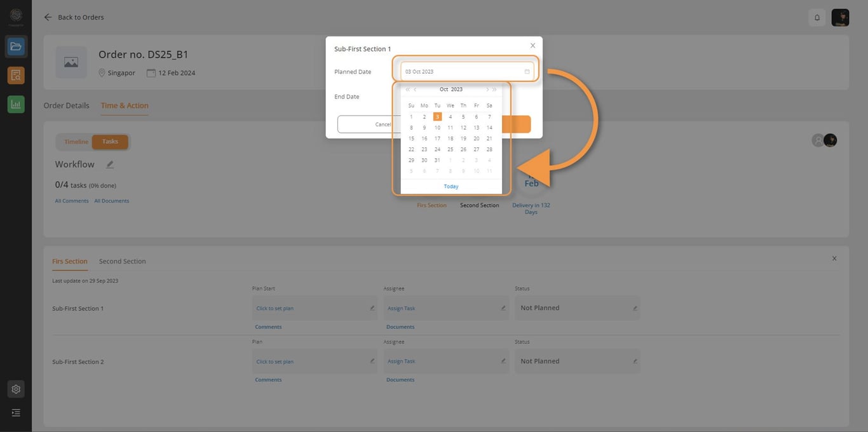Assign Task for Sub-First Section 1
This screenshot has width=868, height=432.
(x=401, y=308)
